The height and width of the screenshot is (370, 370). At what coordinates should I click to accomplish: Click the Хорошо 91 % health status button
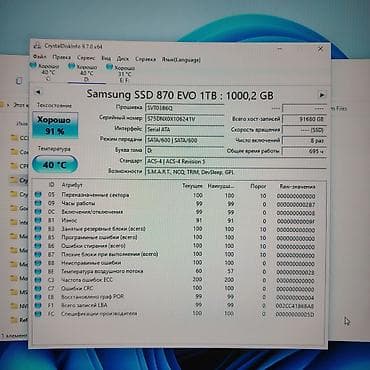55,125
